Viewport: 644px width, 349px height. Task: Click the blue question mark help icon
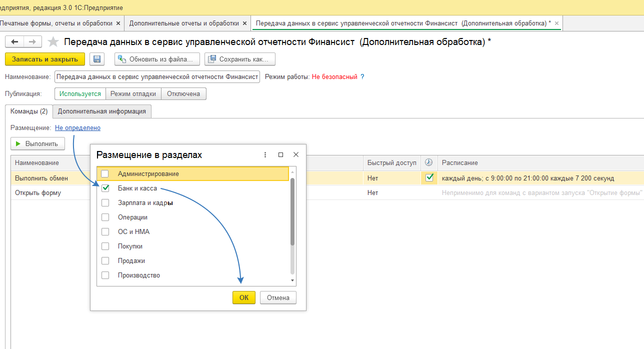362,77
